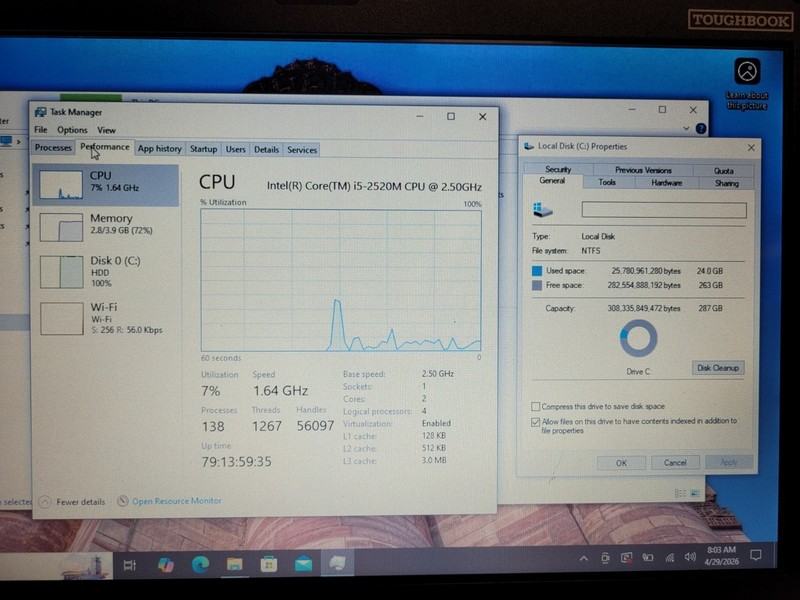The width and height of the screenshot is (800, 600).
Task: Click the Disk Cleanup button
Action: (x=718, y=368)
